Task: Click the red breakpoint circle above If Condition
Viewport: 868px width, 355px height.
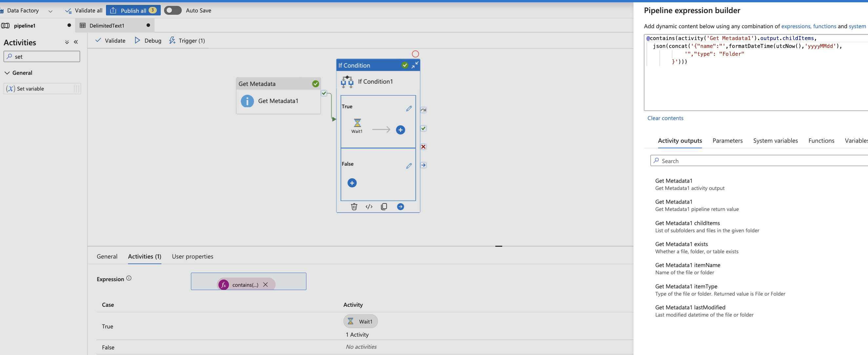Action: pyautogui.click(x=415, y=54)
